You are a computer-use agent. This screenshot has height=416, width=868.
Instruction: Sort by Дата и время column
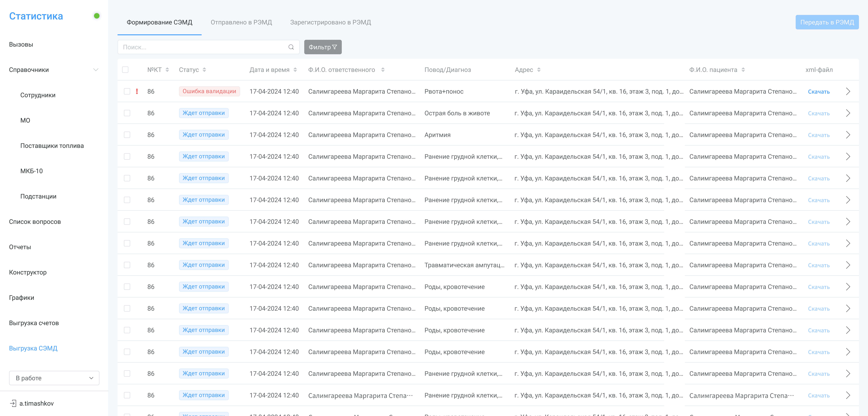point(295,70)
